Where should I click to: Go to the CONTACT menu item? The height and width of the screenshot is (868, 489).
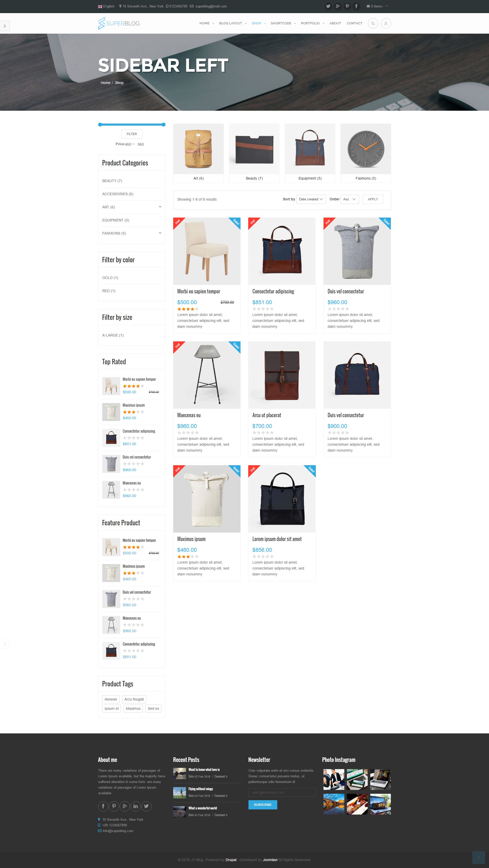354,23
